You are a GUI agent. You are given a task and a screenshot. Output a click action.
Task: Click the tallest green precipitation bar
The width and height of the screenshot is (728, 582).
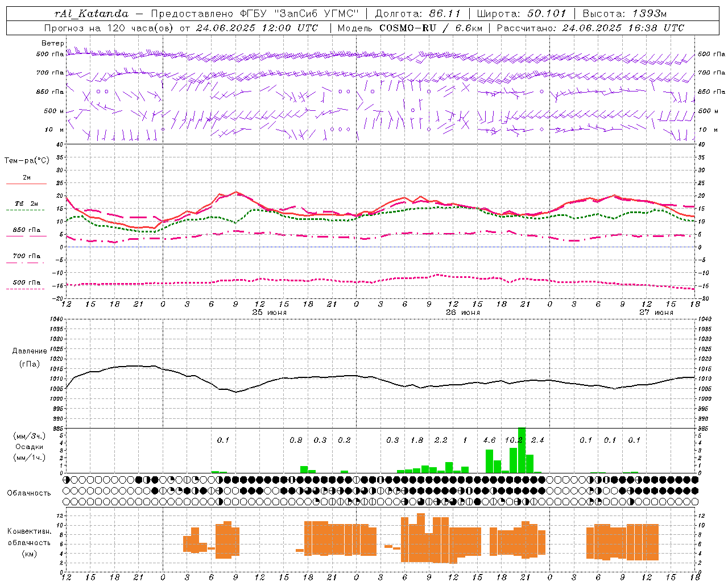click(x=522, y=450)
